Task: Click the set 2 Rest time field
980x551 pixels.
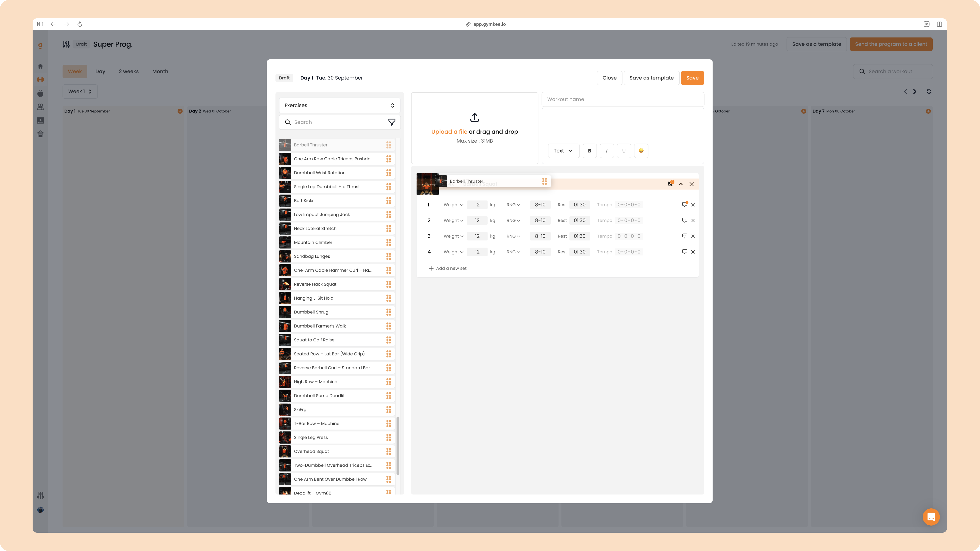Action: (579, 221)
